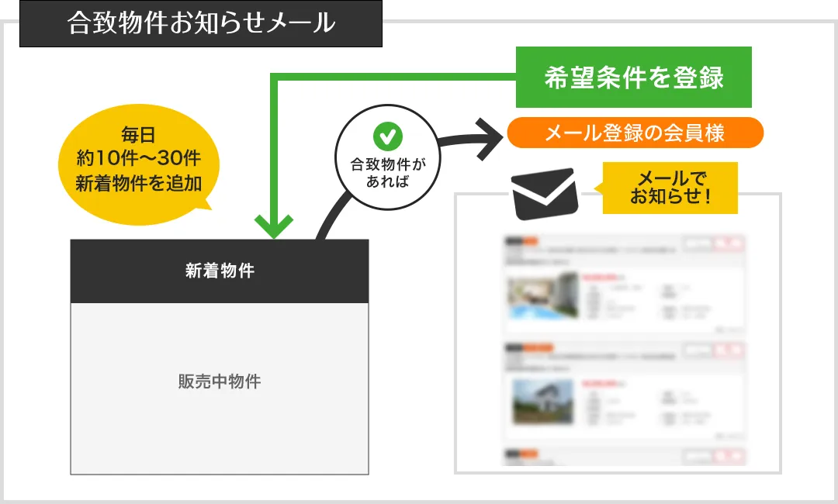
Task: Click the green checkmark circle icon
Action: [x=387, y=136]
